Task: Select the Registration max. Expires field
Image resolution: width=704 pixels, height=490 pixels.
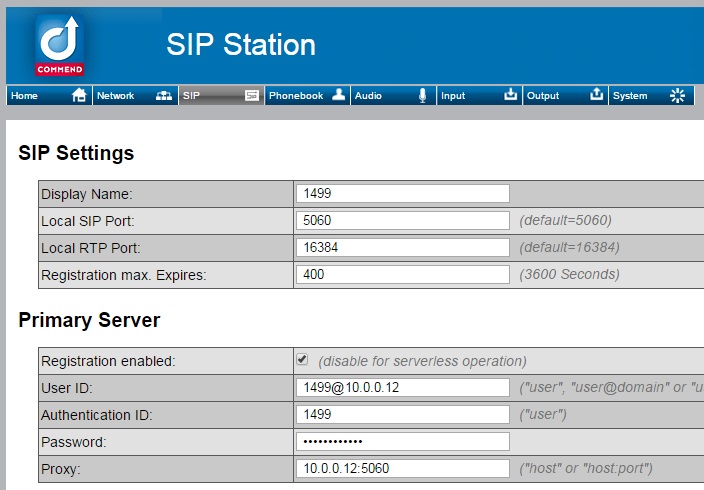Action: (402, 275)
